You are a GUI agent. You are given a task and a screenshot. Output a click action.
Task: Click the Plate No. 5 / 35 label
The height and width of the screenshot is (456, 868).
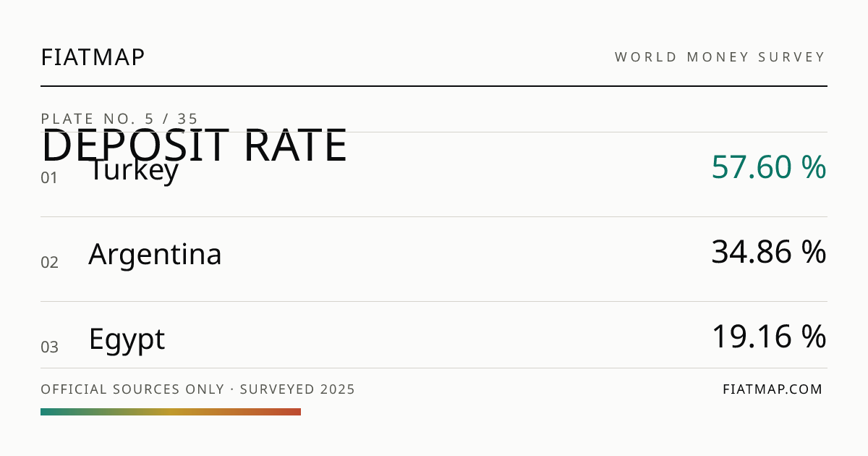click(x=119, y=119)
